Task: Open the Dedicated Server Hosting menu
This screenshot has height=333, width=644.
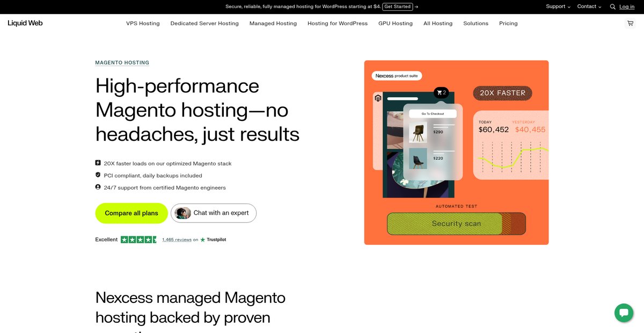Action: click(x=204, y=23)
